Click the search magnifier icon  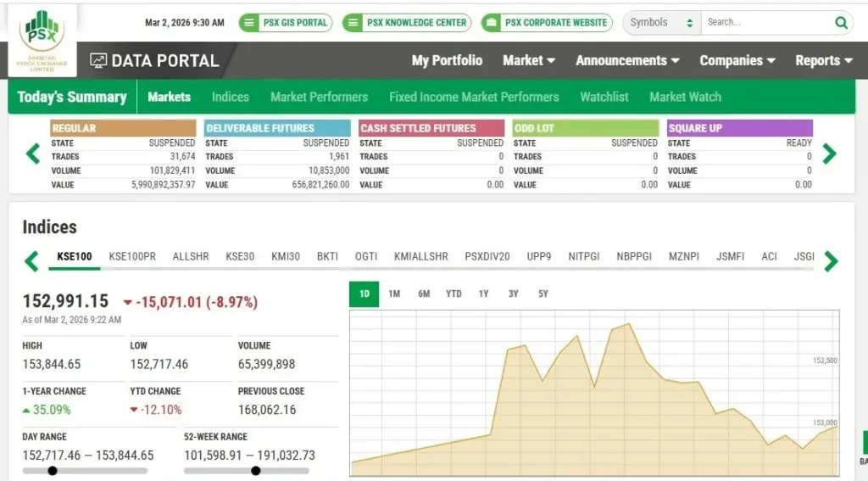841,23
